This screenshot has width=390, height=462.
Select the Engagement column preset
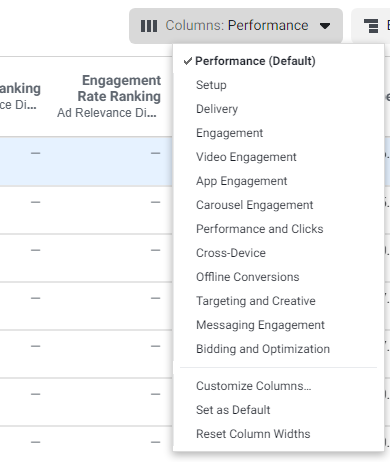[x=229, y=133]
